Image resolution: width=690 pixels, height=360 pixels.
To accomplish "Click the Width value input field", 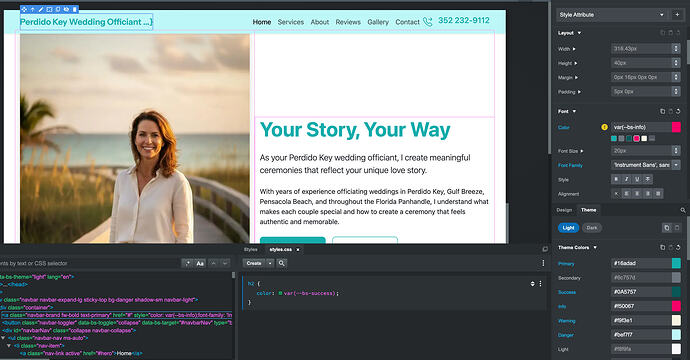I will [x=641, y=49].
